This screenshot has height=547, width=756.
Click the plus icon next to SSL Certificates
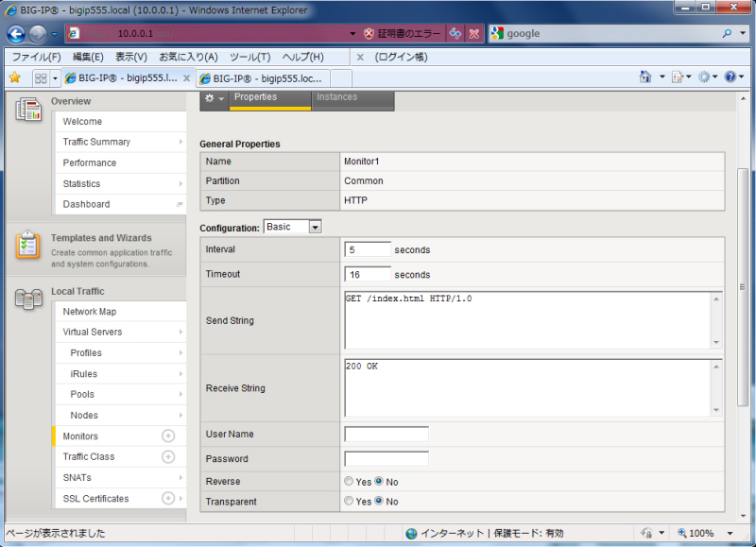(168, 498)
